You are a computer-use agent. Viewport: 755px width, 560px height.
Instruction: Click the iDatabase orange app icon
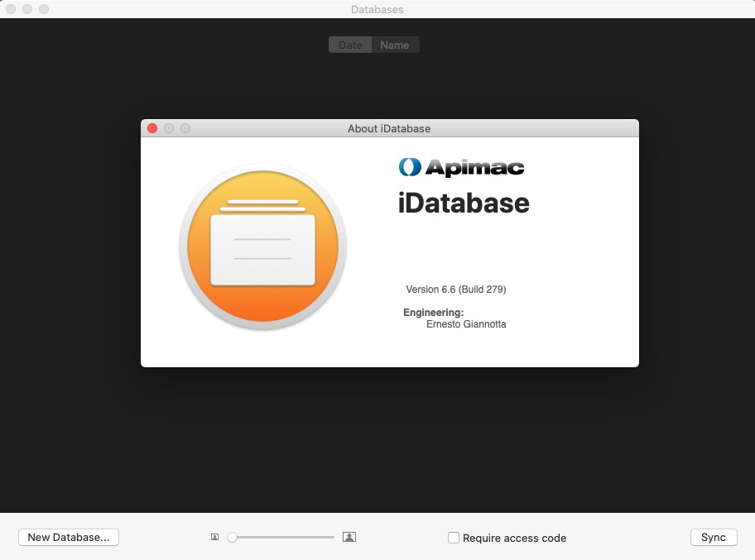pos(263,246)
